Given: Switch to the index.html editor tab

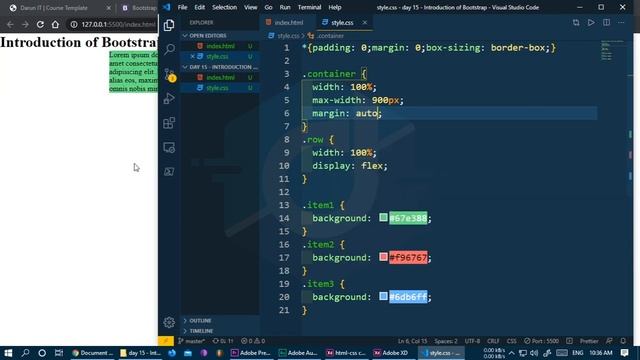Looking at the screenshot, I should pos(288,22).
